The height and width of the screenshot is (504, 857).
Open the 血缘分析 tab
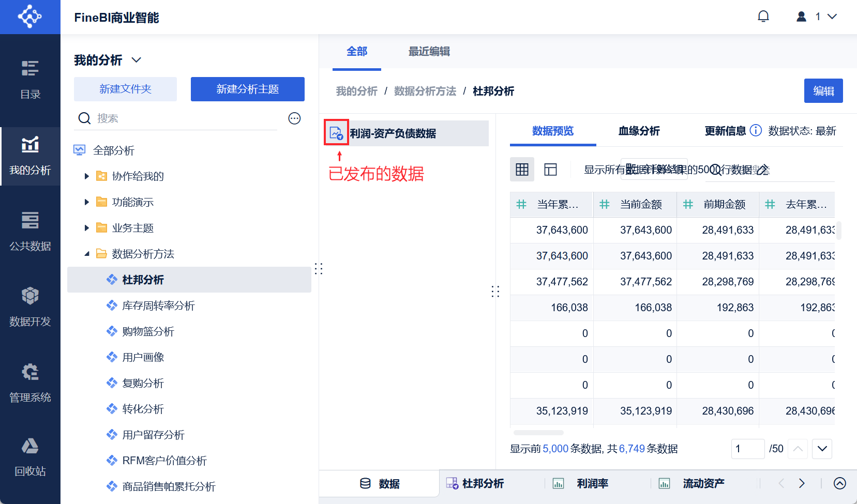(639, 131)
